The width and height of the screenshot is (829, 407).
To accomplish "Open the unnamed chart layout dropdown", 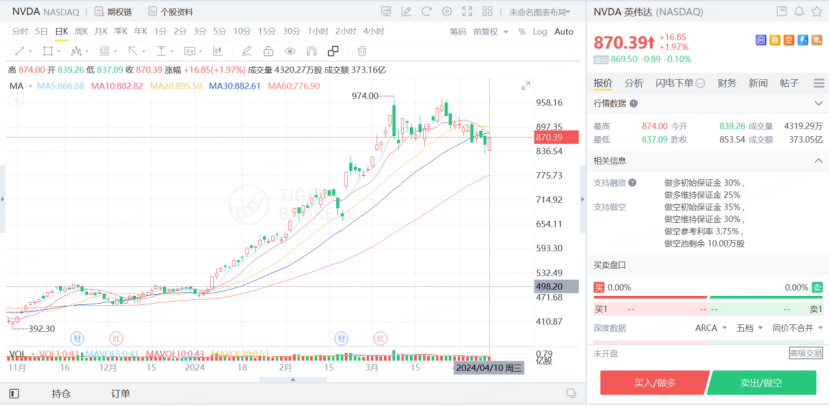I will tap(539, 12).
